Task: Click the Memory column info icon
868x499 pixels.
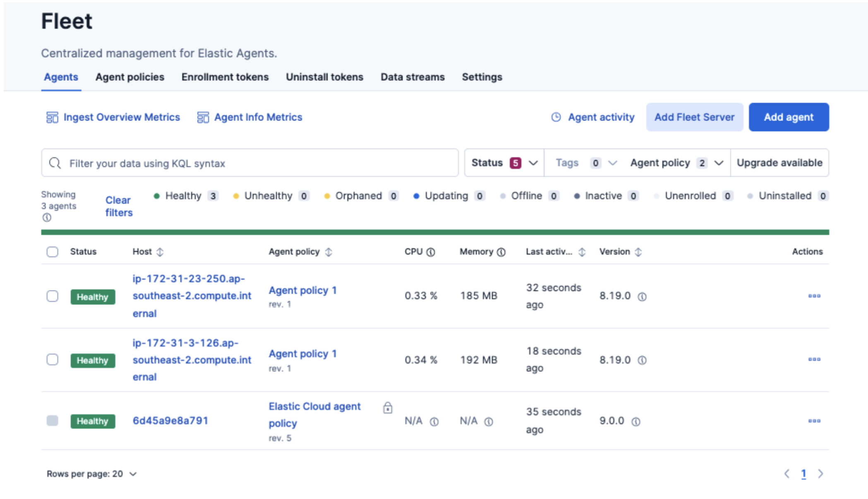Action: pyautogui.click(x=501, y=252)
